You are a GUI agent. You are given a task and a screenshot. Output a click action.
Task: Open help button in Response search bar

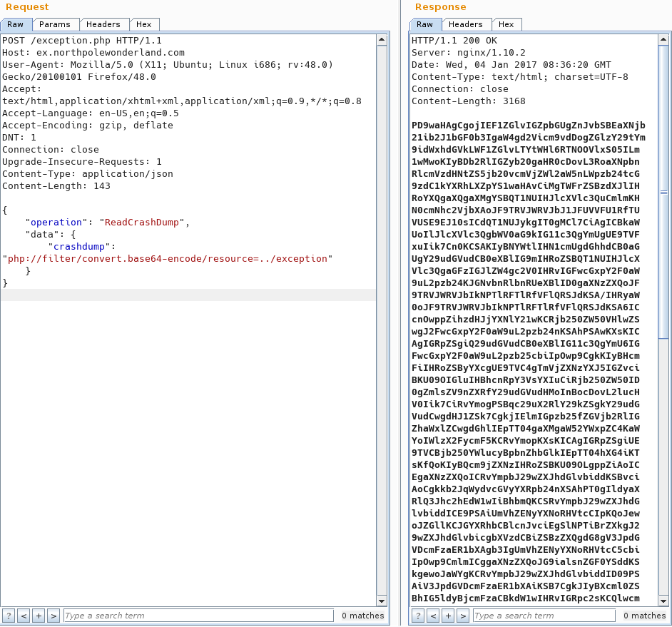(x=418, y=616)
